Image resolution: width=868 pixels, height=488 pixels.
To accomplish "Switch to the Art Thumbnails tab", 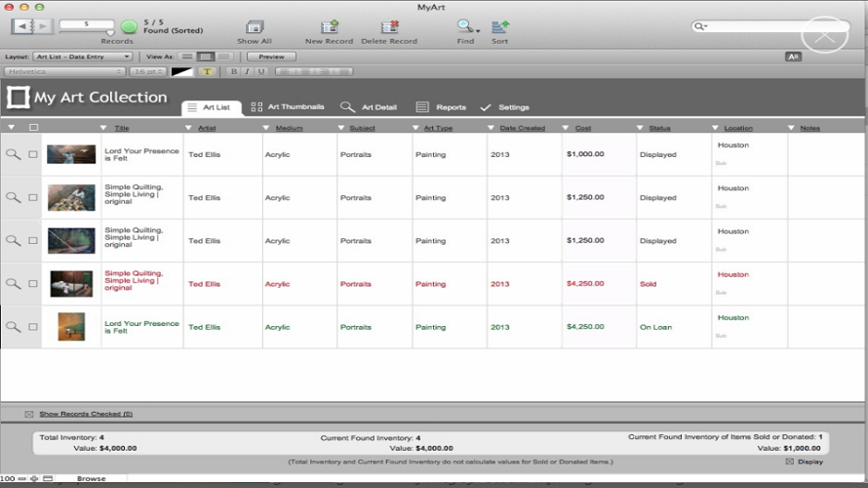I will pos(288,107).
